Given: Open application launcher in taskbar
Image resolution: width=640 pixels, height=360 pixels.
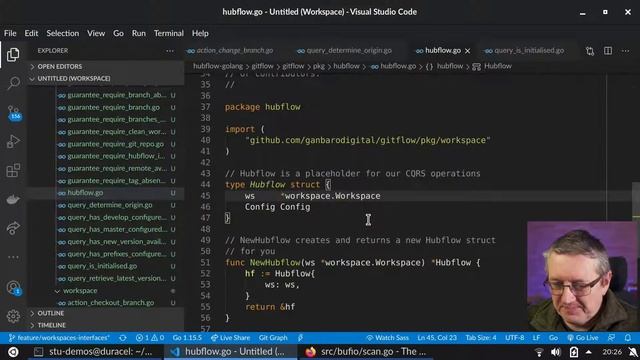Looking at the screenshot, I should pos(13,352).
